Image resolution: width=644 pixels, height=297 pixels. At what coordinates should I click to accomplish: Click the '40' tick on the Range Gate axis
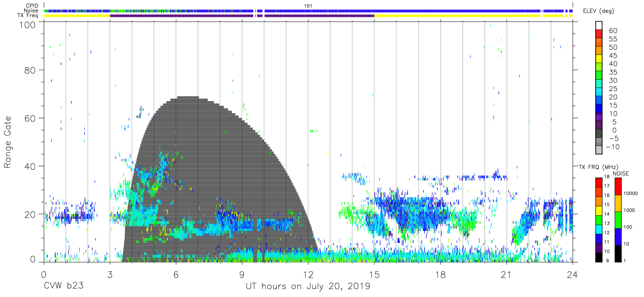tap(30, 166)
